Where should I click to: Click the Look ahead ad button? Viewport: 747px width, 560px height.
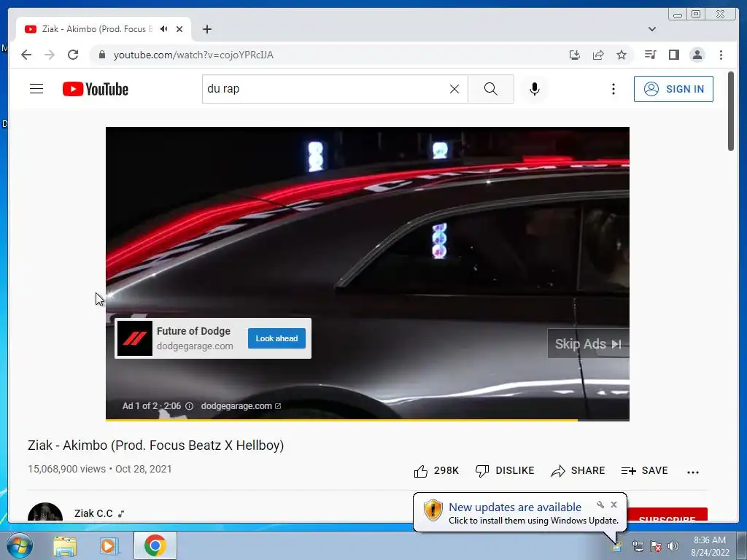click(276, 338)
